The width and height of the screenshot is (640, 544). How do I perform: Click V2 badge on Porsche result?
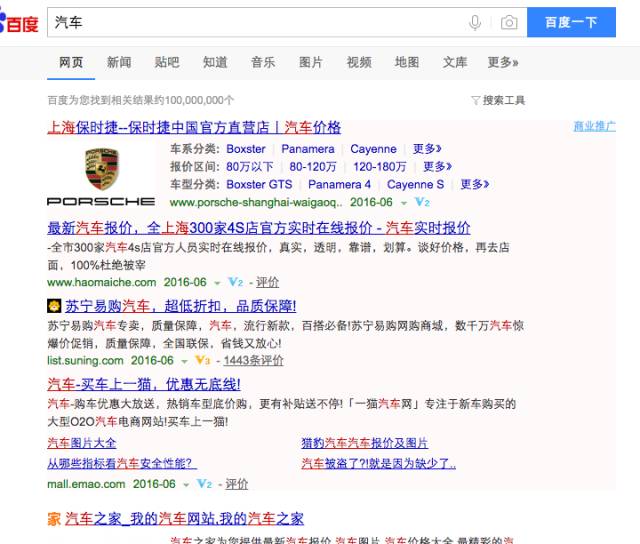pos(422,202)
